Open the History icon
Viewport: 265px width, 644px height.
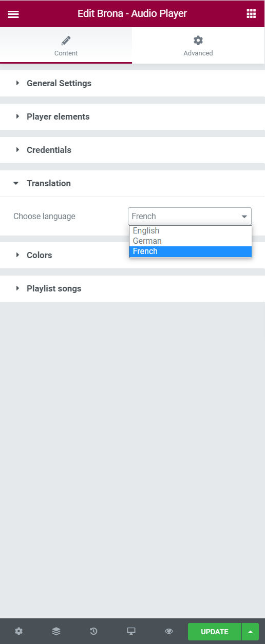pos(93,631)
